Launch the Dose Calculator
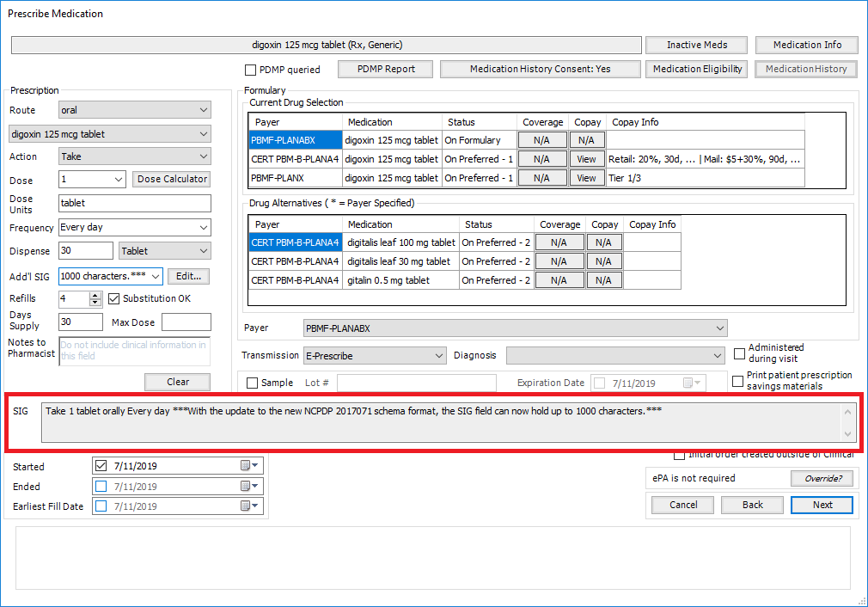 point(172,179)
